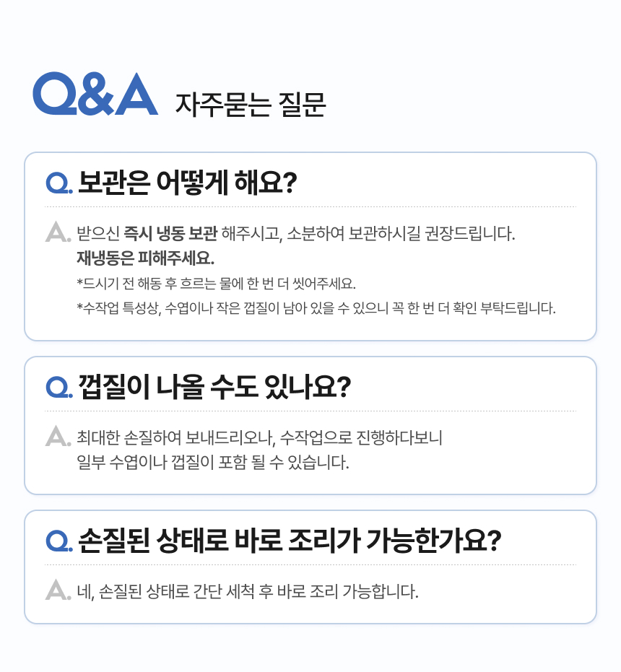This screenshot has height=672, width=621.
Task: Click the gray A icon beside 받으신
Action: pos(58,232)
